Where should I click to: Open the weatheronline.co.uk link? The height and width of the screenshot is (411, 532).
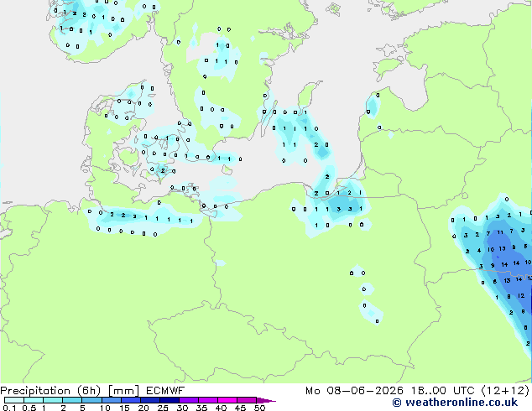tap(455, 403)
